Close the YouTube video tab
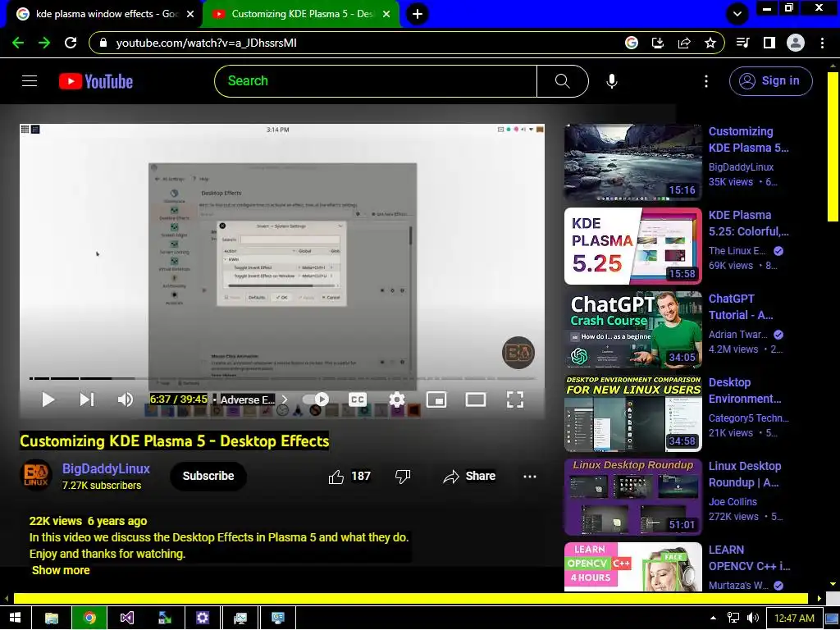Screen dimensions: 840x630 pyautogui.click(x=386, y=14)
